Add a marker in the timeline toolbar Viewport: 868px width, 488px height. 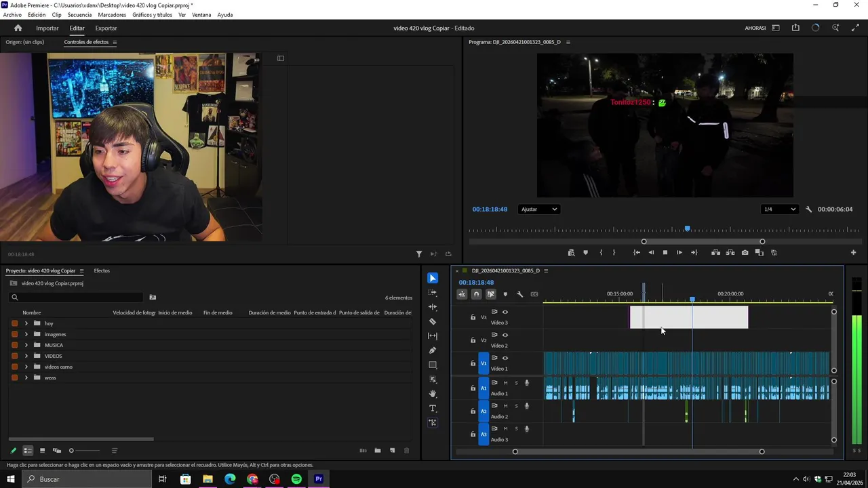[505, 294]
